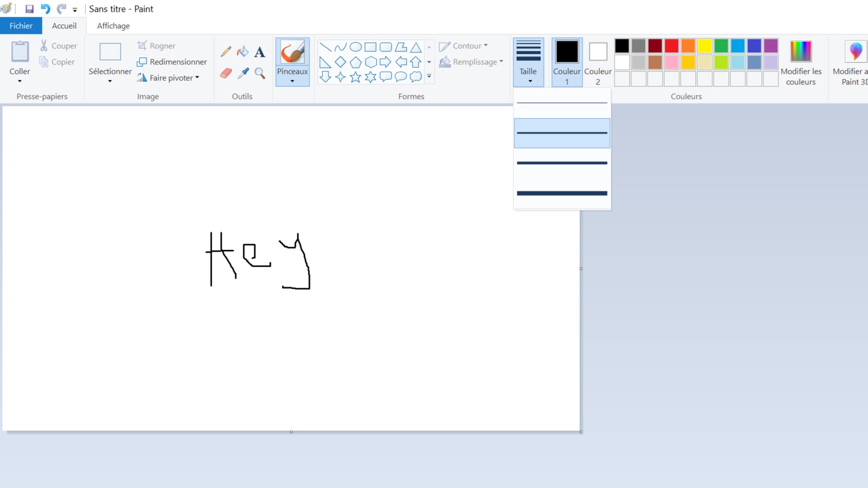This screenshot has height=488, width=868.
Task: Choose the pentagon shape
Action: click(x=356, y=62)
